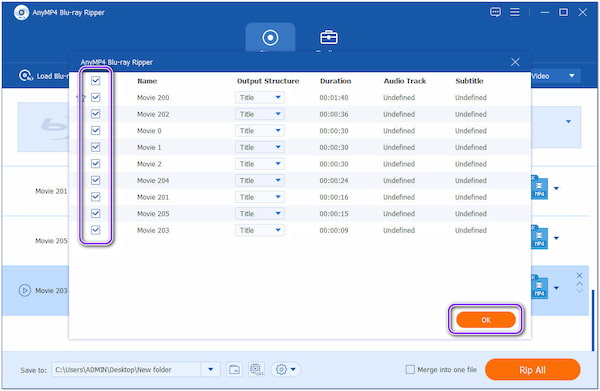Uncheck the Movie 201 checkbox
Image resolution: width=600 pixels, height=391 pixels.
(x=95, y=197)
